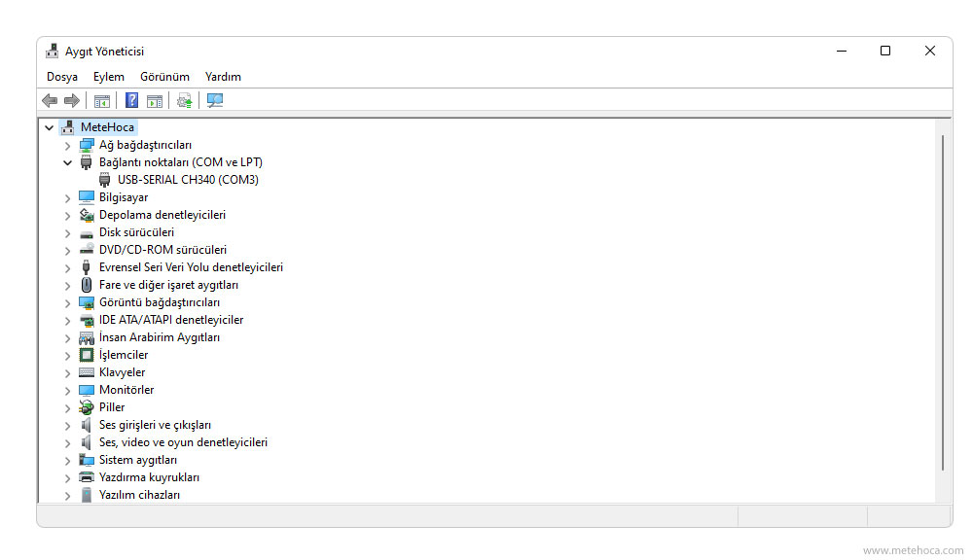The height and width of the screenshot is (560, 973).
Task: Click the Bilgisayar monitor icon
Action: 87,197
